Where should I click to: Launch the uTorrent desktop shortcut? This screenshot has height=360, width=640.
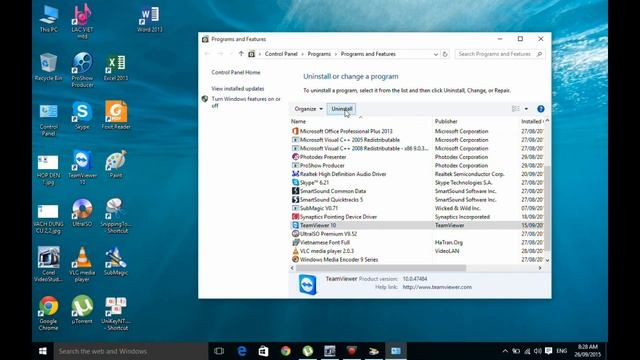point(82,309)
